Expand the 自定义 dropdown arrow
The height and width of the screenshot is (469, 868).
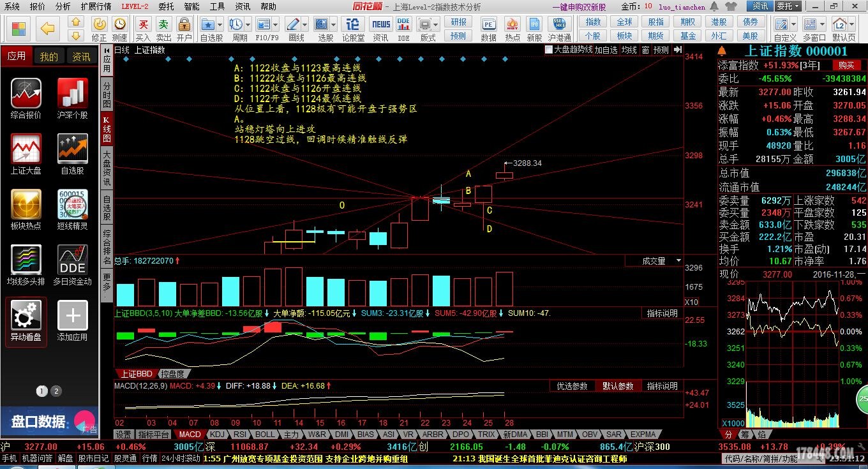coord(792,24)
